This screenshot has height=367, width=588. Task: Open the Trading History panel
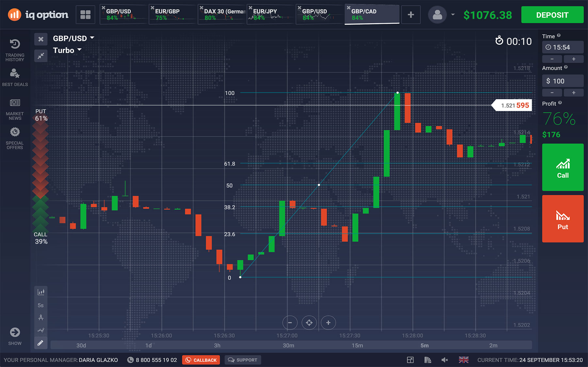click(x=15, y=50)
